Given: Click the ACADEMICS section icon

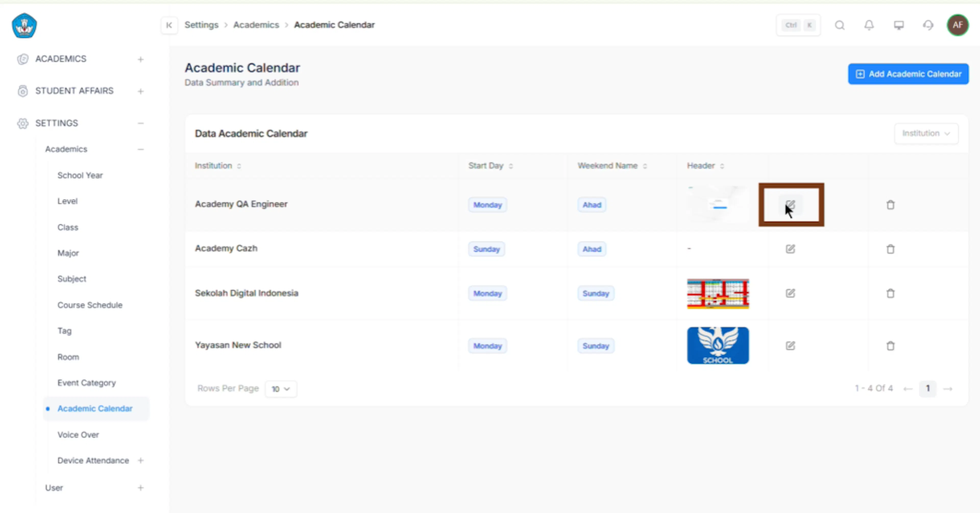Looking at the screenshot, I should pyautogui.click(x=23, y=59).
